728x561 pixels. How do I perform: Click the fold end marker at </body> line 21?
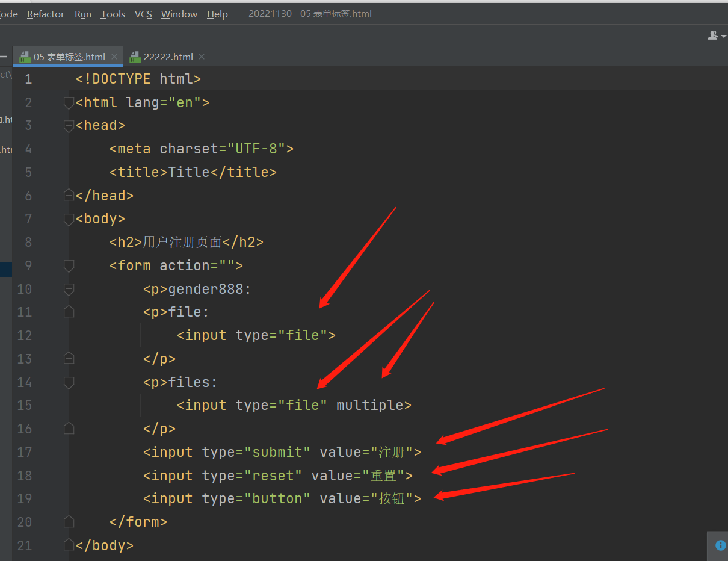point(69,545)
